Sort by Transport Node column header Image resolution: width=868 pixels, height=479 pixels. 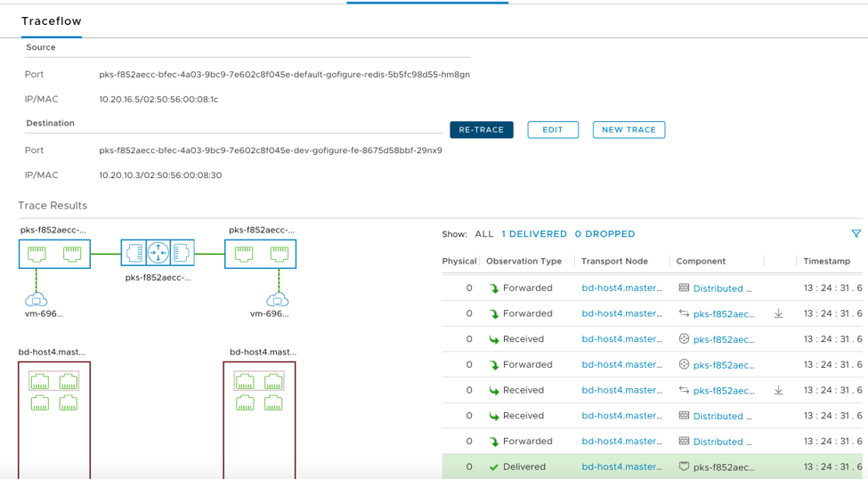(614, 261)
